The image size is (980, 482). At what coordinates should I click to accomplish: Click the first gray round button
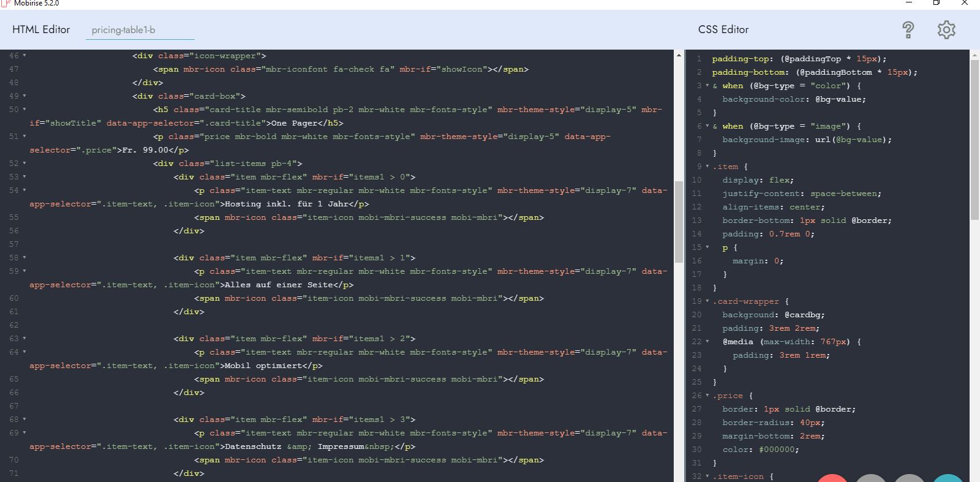click(x=870, y=479)
